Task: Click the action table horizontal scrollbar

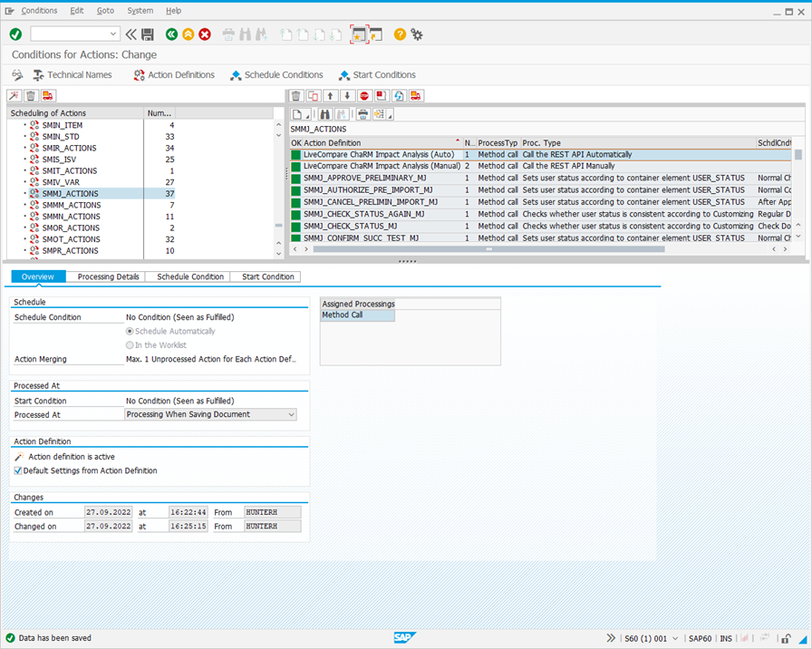Action: (488, 249)
